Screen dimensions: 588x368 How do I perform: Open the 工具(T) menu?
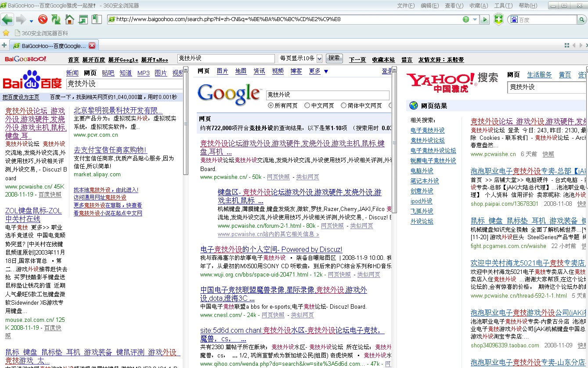pyautogui.click(x=503, y=5)
